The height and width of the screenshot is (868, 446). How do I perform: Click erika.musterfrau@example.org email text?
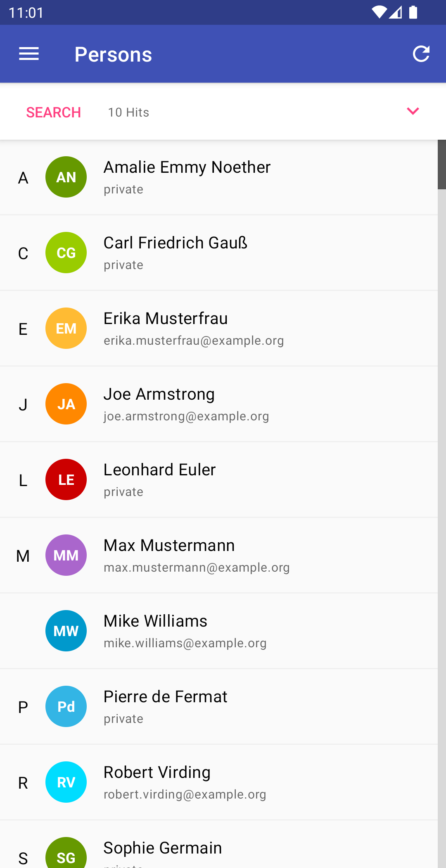pos(194,341)
